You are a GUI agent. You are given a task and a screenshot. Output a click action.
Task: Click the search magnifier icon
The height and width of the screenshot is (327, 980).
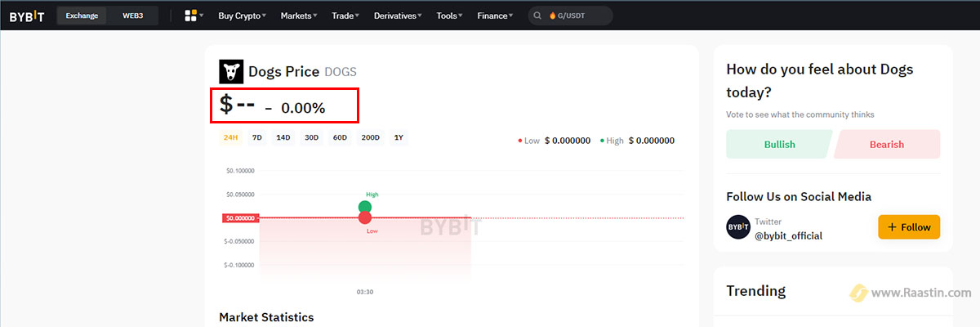tap(539, 16)
